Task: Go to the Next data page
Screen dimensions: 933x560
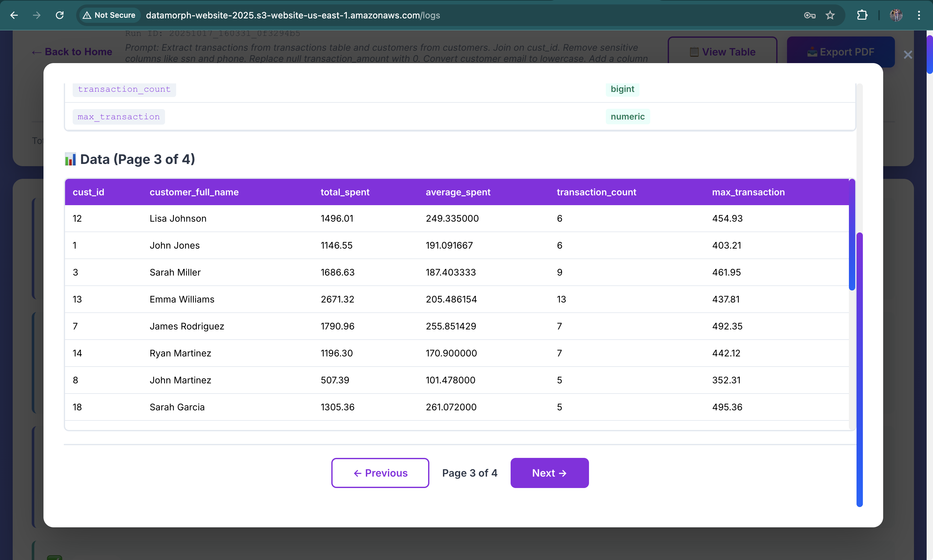Action: click(549, 473)
